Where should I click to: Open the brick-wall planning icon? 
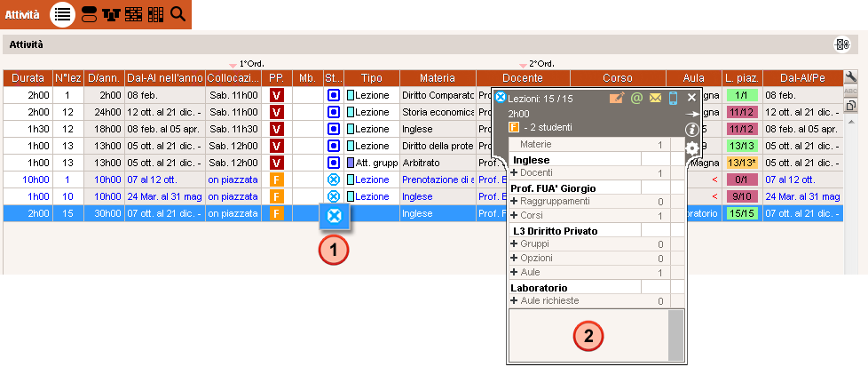(133, 15)
